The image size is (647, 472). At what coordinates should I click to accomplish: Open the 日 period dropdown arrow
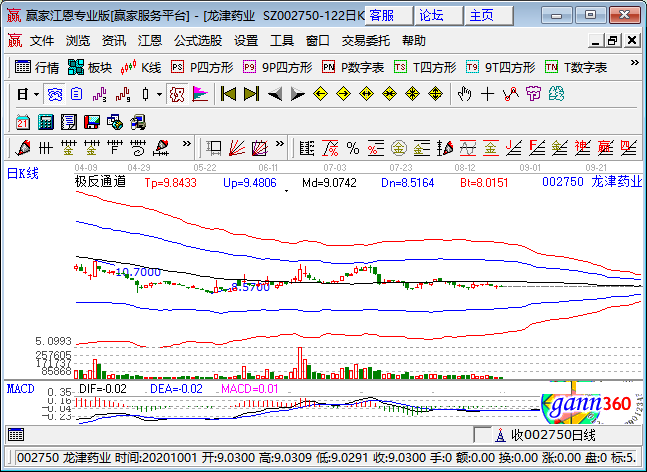[36, 94]
